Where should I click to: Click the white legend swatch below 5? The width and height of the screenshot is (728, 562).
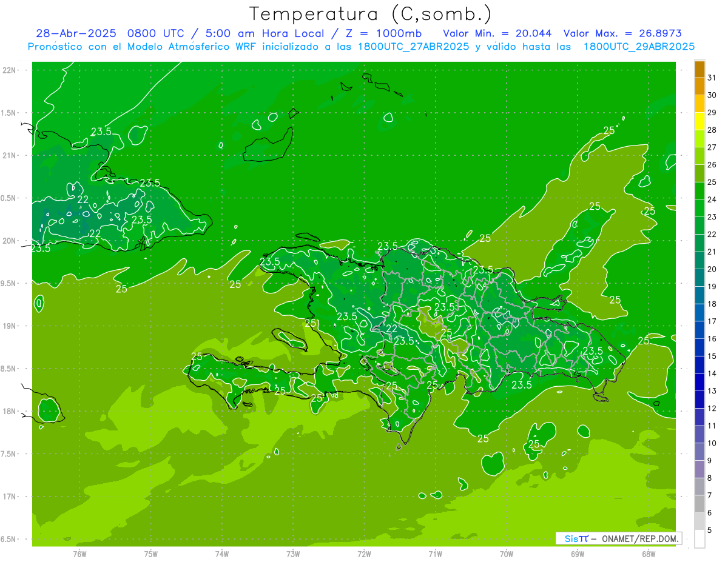pos(699,539)
